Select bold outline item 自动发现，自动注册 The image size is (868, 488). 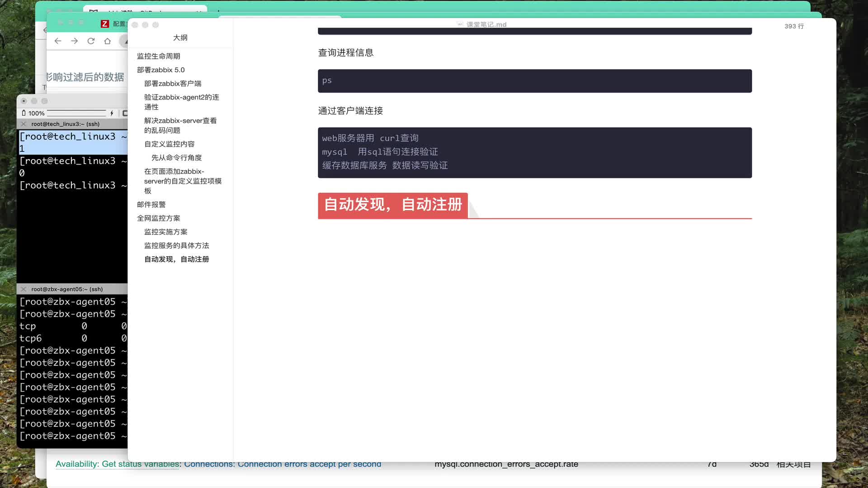176,259
